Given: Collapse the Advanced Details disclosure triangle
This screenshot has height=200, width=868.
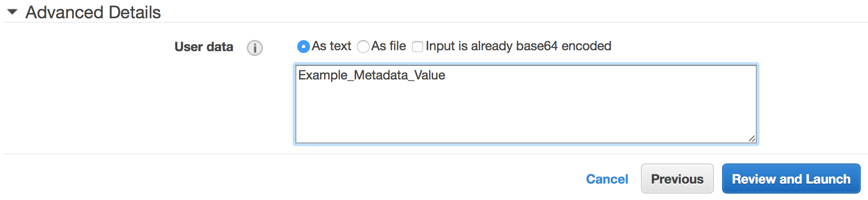Looking at the screenshot, I should (x=12, y=12).
